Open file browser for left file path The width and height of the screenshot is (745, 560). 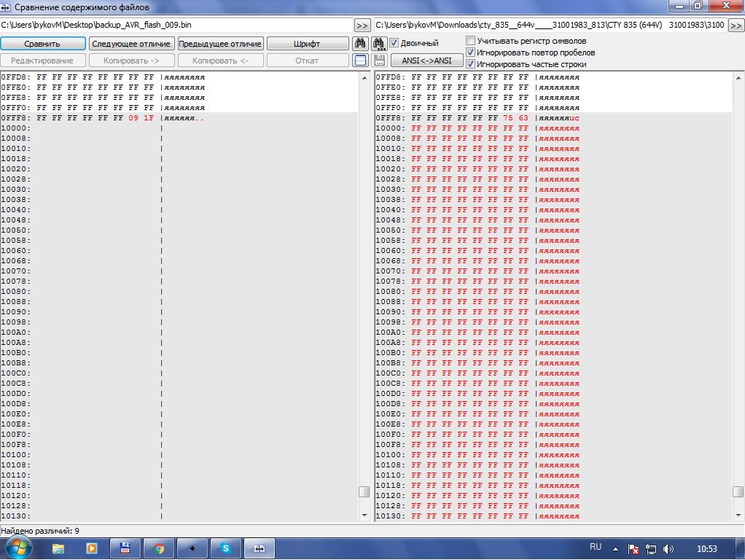click(362, 26)
